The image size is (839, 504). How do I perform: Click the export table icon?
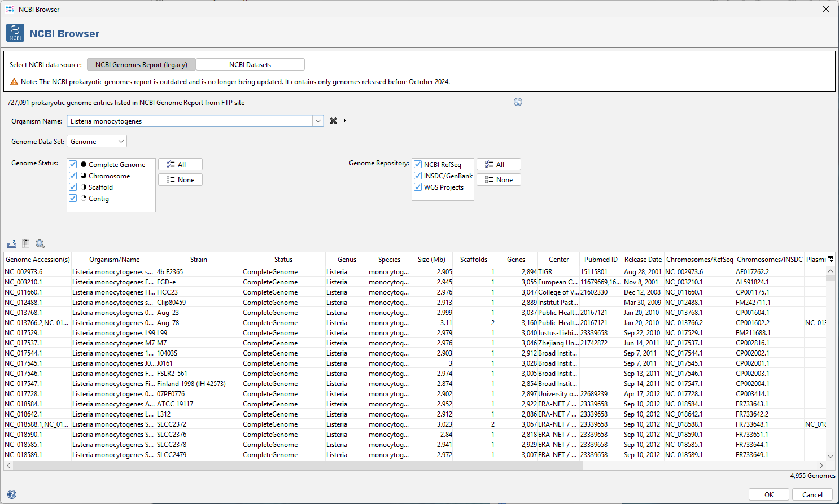12,244
